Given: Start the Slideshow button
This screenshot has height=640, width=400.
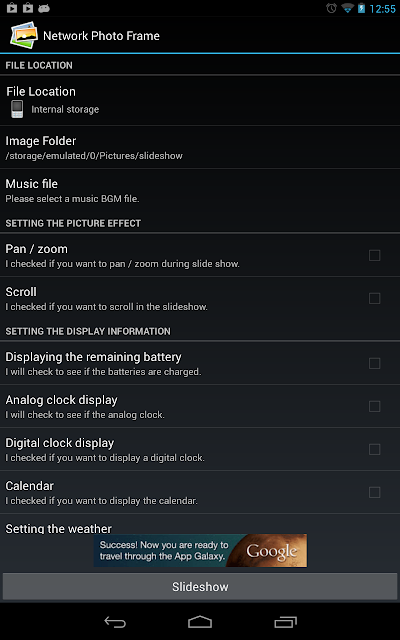Looking at the screenshot, I should tap(200, 587).
